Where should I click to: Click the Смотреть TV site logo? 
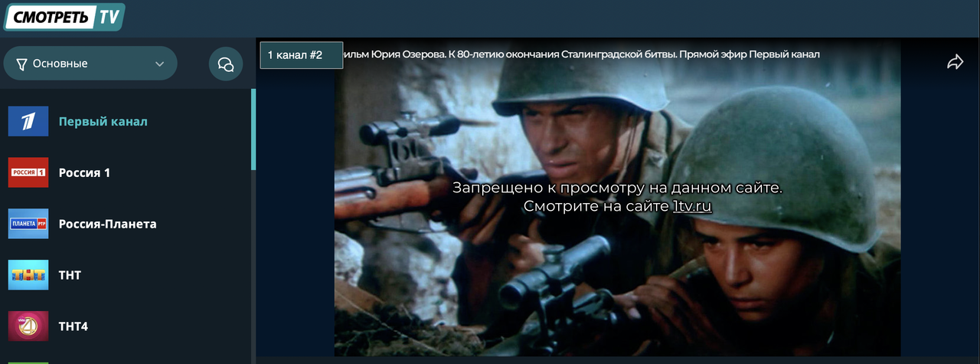tap(64, 17)
